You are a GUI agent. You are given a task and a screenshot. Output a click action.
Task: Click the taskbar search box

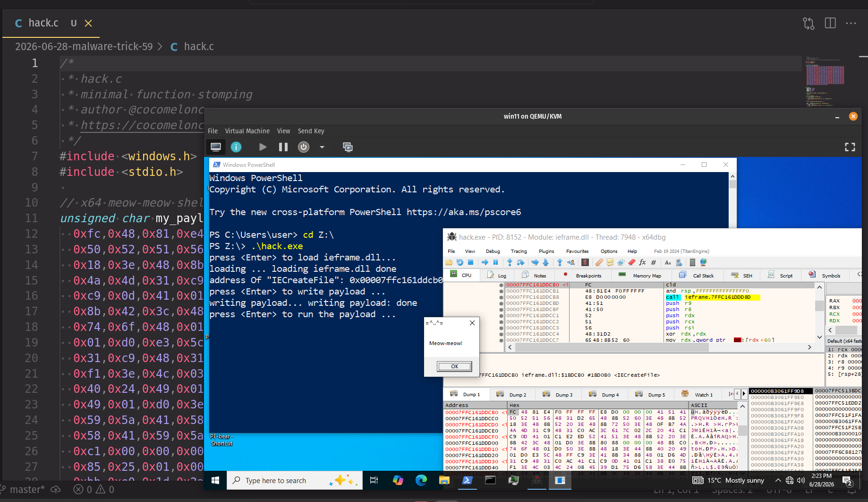point(295,480)
